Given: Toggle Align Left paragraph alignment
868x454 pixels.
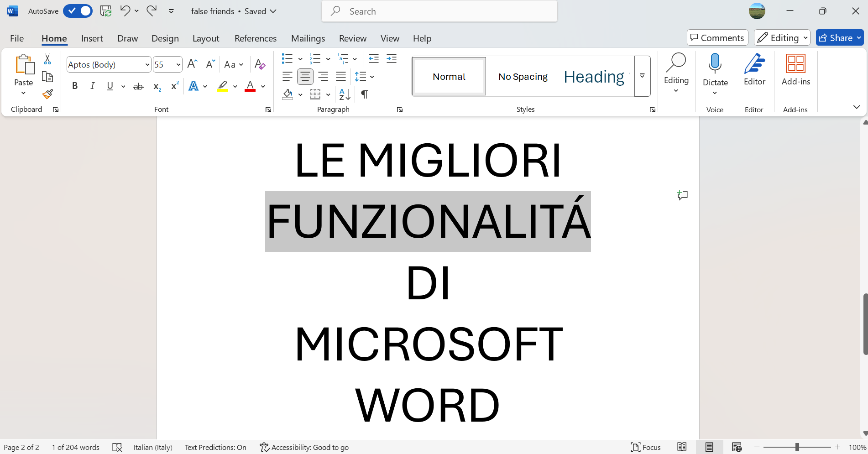Looking at the screenshot, I should 287,77.
